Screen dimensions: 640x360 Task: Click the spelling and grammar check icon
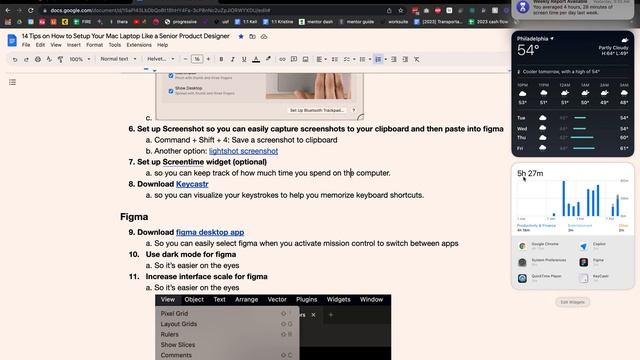point(49,59)
